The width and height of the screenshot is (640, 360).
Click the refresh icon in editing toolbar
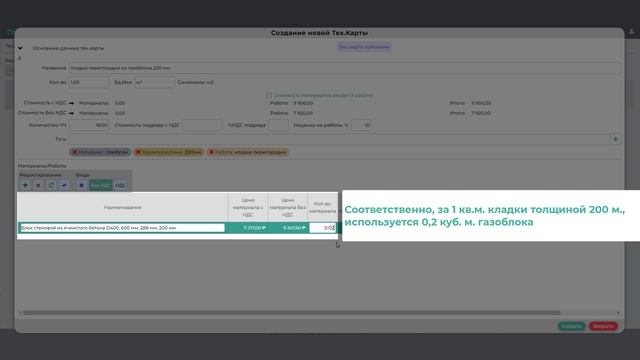point(51,185)
